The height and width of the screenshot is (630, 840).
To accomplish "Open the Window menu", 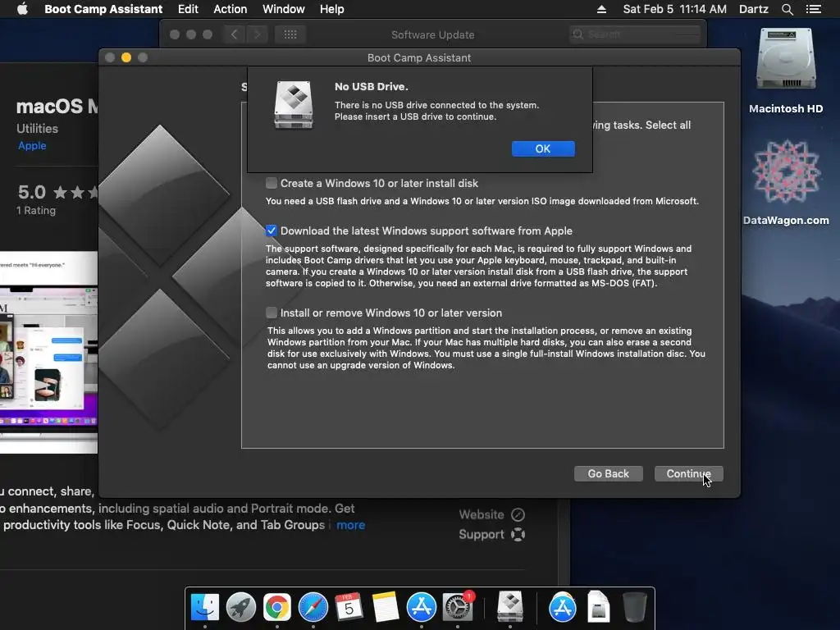I will [x=283, y=9].
